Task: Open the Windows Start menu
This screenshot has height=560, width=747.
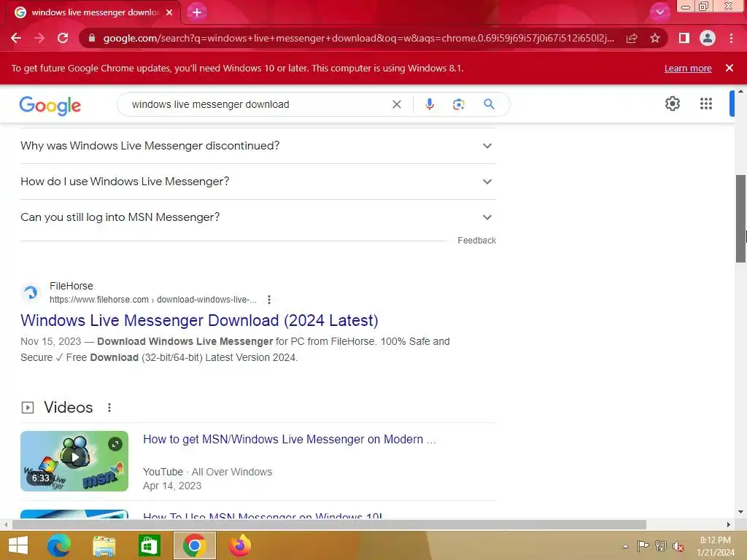Action: pyautogui.click(x=18, y=545)
